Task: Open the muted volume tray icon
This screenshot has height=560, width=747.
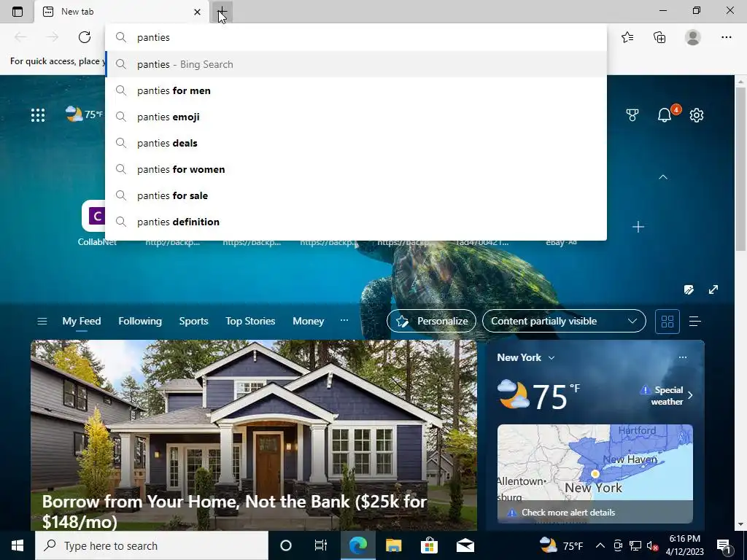Action: pos(652,545)
